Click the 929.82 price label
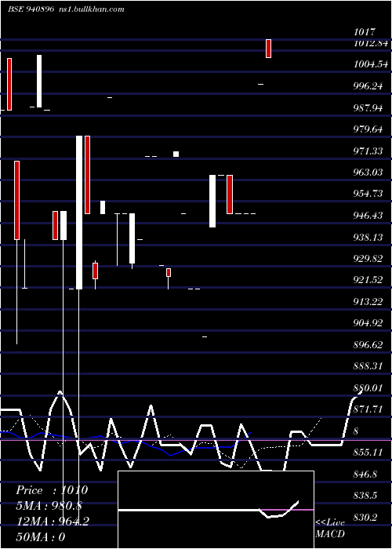392x549 pixels. click(x=368, y=258)
